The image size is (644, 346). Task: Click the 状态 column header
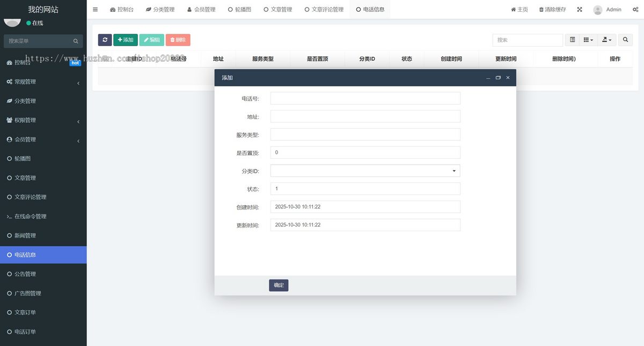click(407, 59)
